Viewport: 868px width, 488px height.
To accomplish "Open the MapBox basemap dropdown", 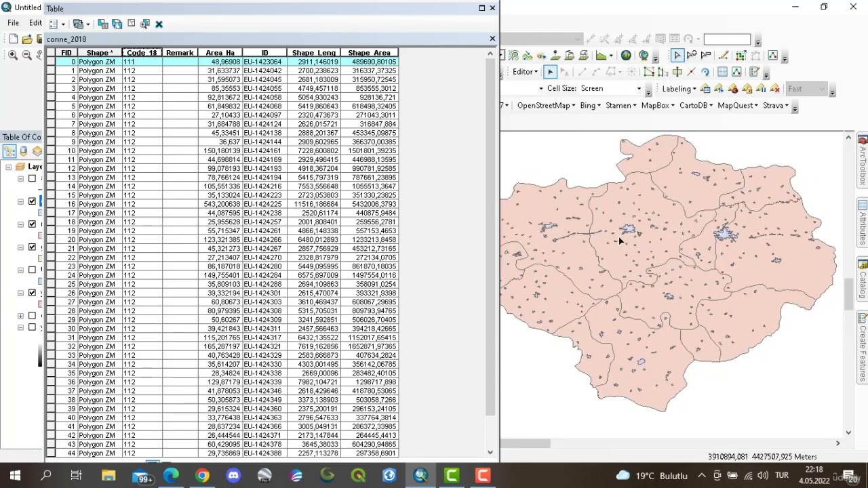I will click(x=659, y=106).
